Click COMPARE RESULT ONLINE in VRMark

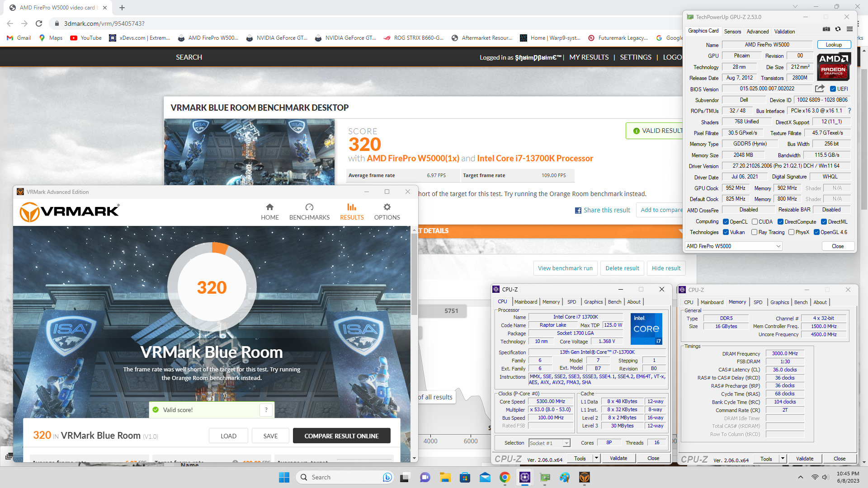[341, 436]
